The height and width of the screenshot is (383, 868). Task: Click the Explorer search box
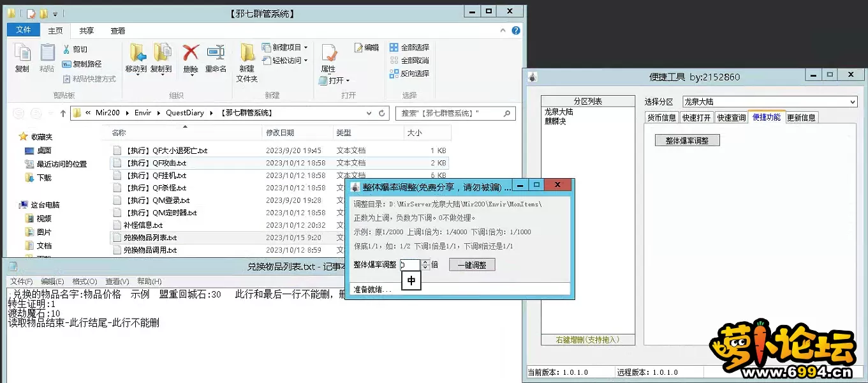[455, 113]
